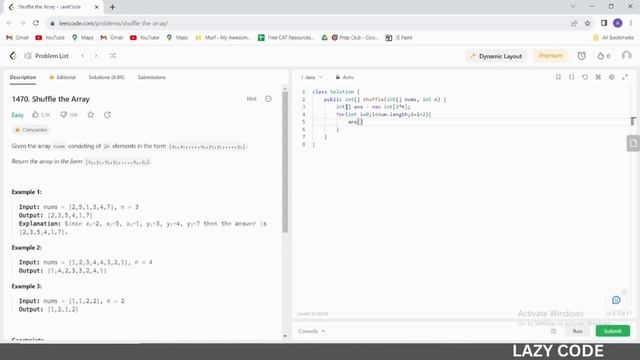
Task: Run the code
Action: 577,331
